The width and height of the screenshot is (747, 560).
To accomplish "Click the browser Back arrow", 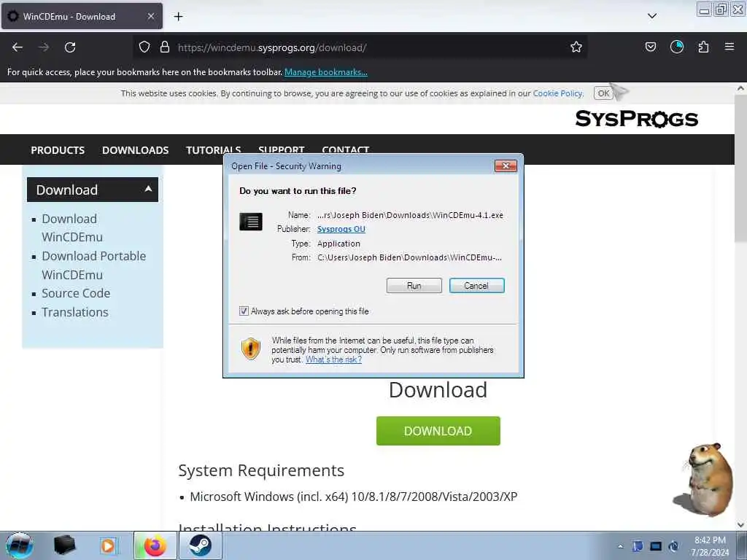I will tap(18, 47).
